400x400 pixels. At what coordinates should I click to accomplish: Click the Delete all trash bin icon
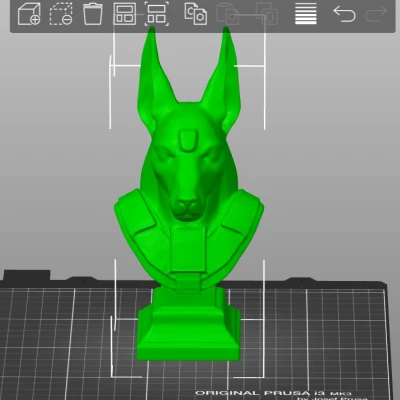pos(93,14)
